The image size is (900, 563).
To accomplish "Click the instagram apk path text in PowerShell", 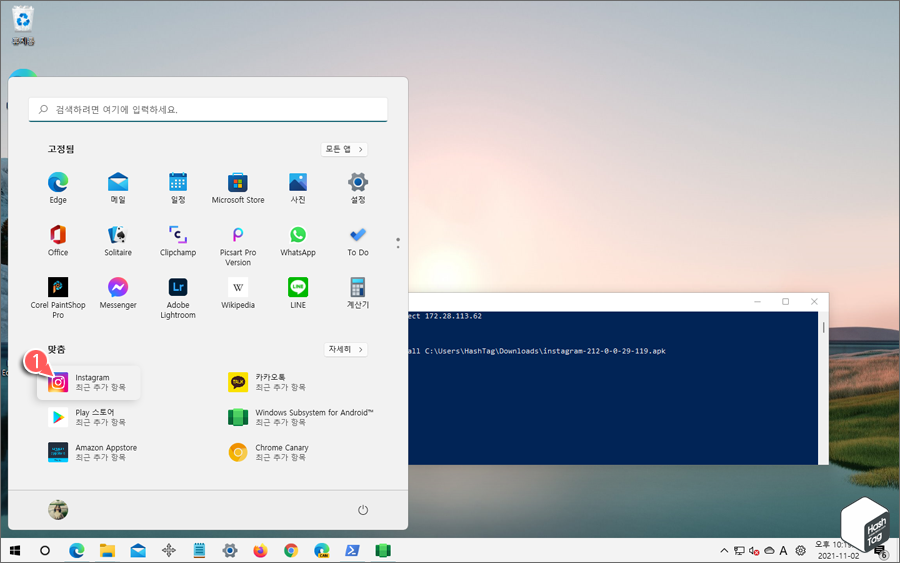I will pyautogui.click(x=545, y=351).
